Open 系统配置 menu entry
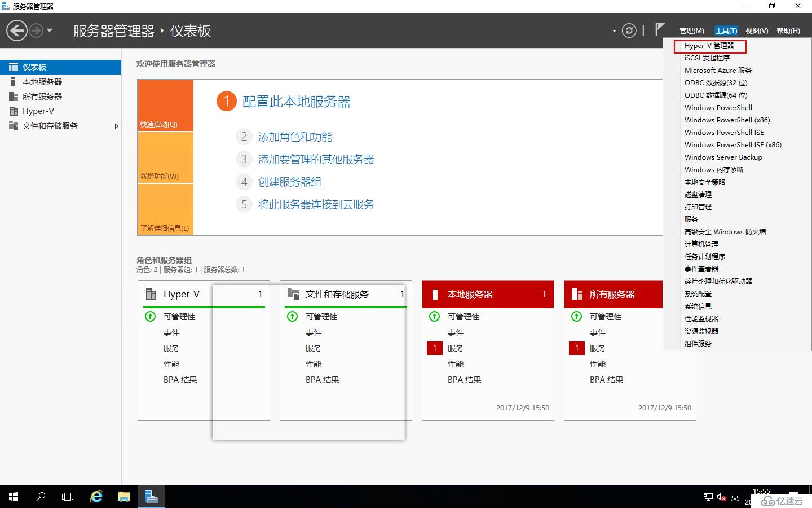 [x=698, y=294]
